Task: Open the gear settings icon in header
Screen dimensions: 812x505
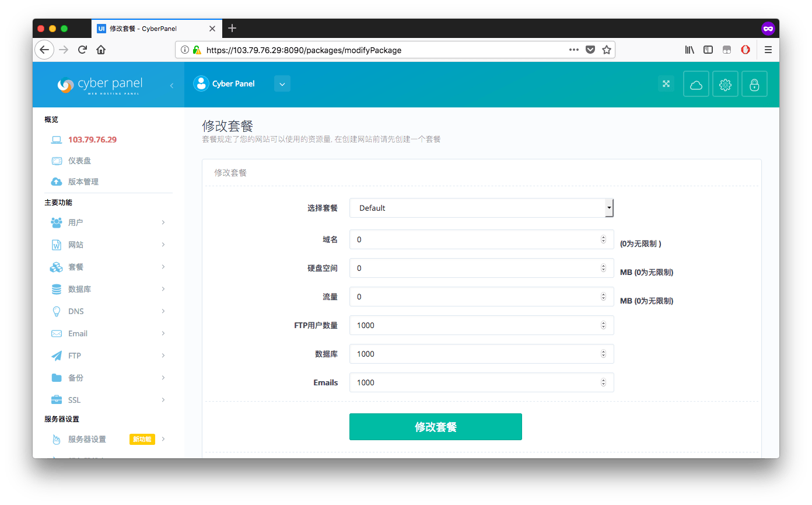Action: pos(725,84)
